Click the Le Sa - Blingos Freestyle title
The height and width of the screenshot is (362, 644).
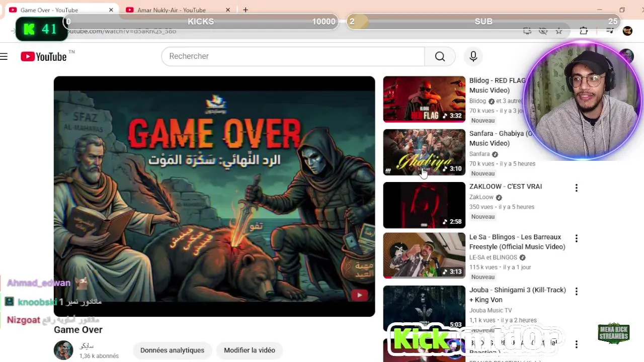517,242
